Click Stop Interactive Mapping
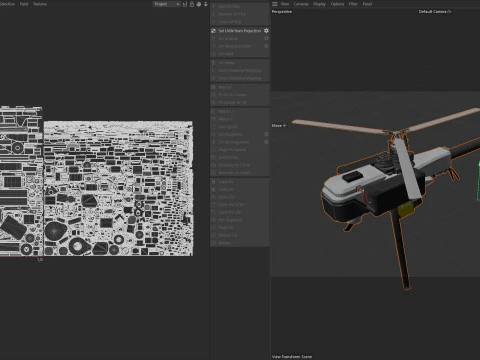Screen dimensions: 480x360 tap(240, 78)
